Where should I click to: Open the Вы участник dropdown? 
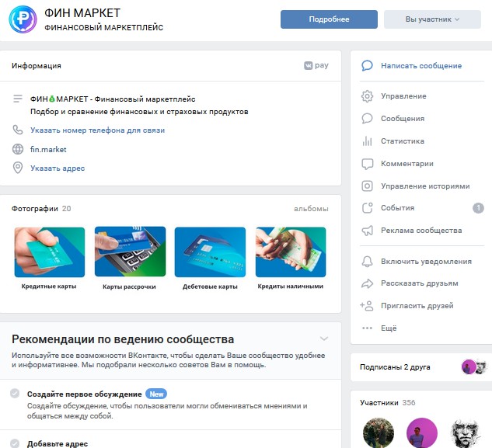(x=432, y=19)
